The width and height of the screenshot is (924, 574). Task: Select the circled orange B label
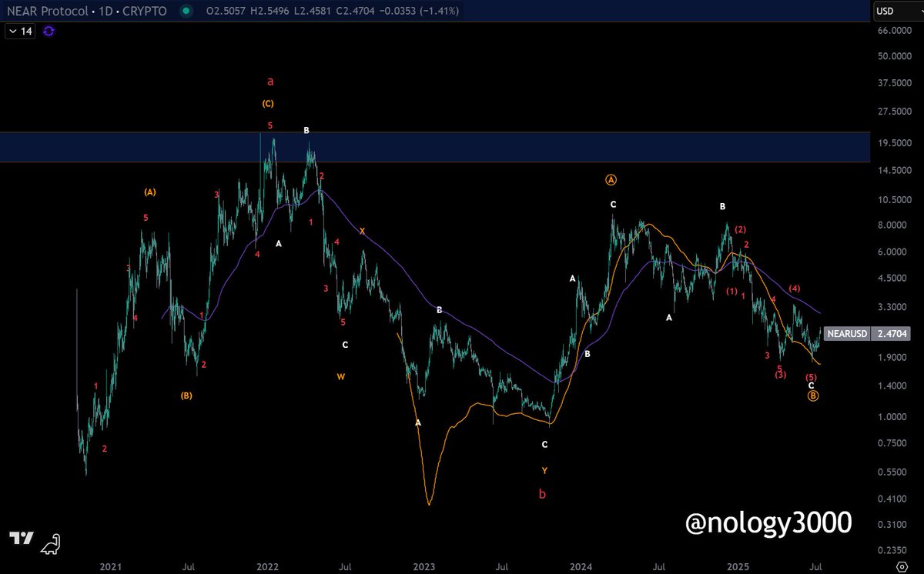pos(813,395)
